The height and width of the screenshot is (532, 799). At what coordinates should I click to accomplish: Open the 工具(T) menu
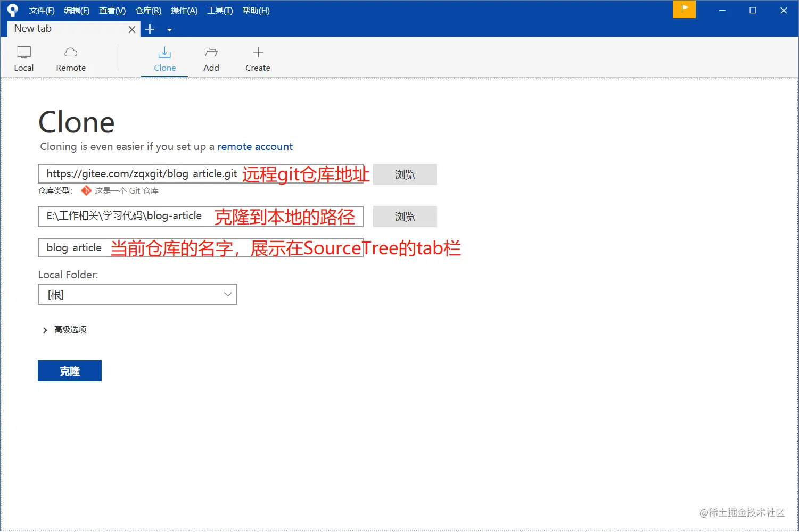click(x=220, y=11)
